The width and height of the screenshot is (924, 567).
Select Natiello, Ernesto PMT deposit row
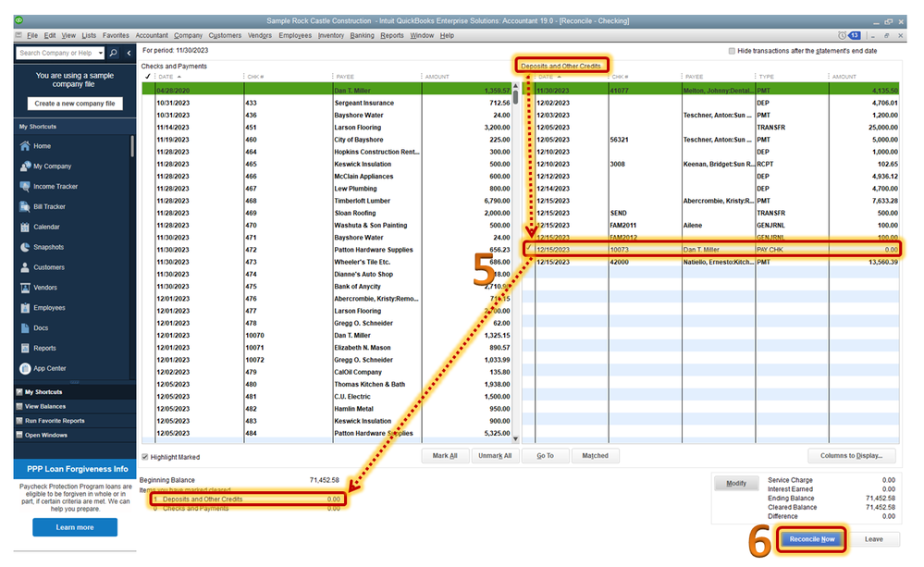pos(711,262)
